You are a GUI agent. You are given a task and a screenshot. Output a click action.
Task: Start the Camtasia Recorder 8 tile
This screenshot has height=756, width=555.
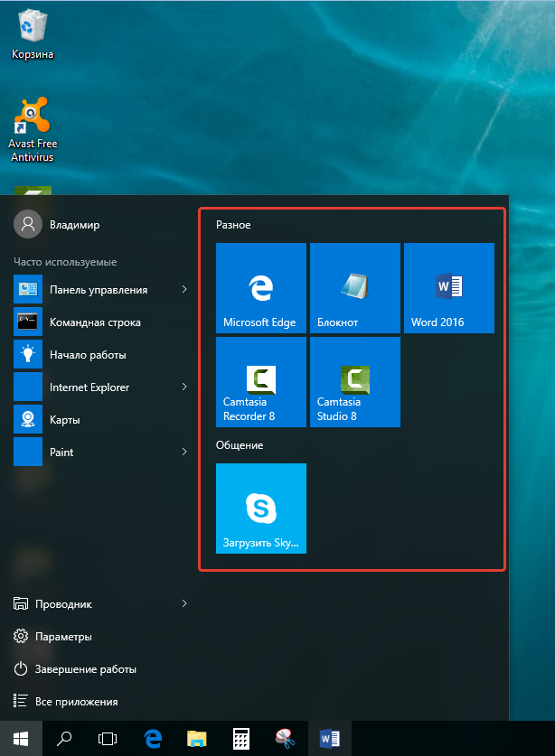point(261,382)
